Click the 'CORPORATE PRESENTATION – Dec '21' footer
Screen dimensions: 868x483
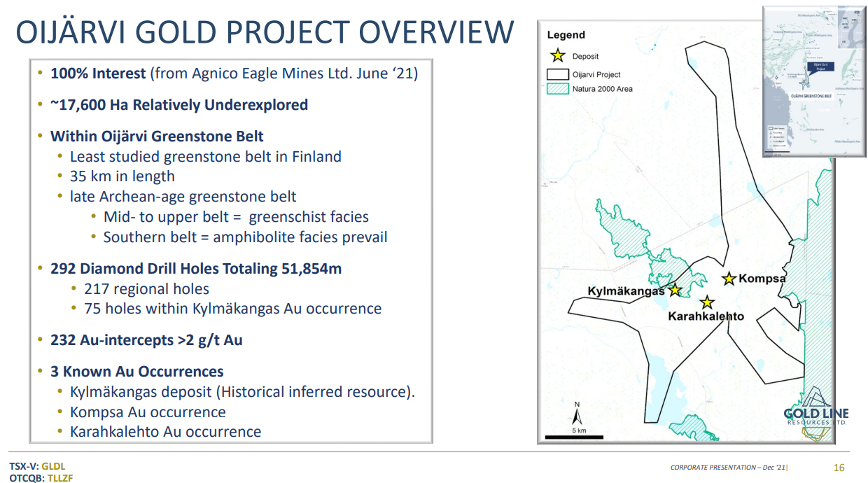(728, 468)
